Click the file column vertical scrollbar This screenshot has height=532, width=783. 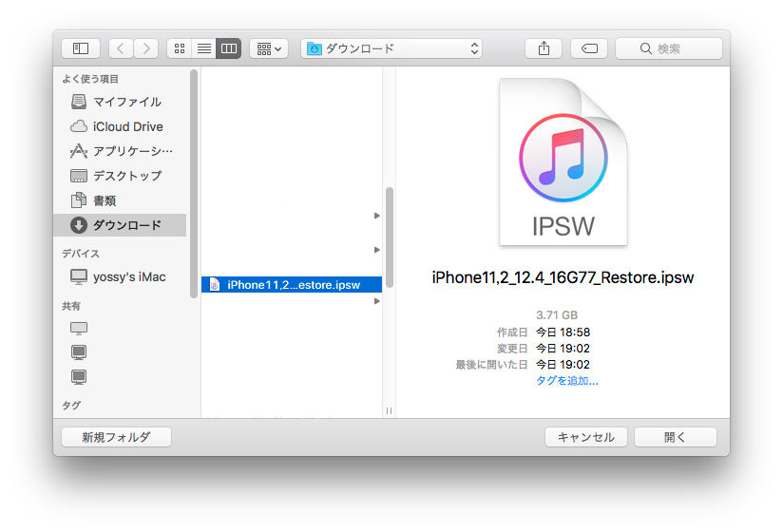[389, 237]
